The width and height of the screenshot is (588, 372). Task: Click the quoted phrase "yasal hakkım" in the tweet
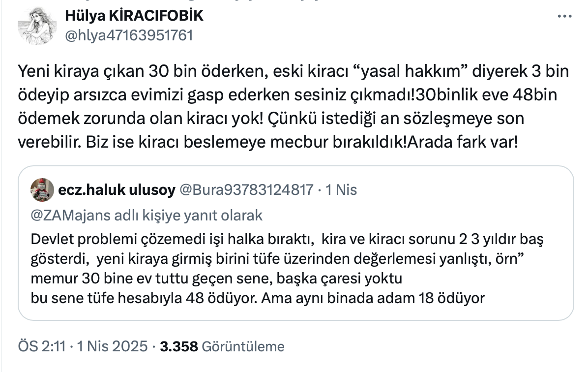click(x=411, y=72)
